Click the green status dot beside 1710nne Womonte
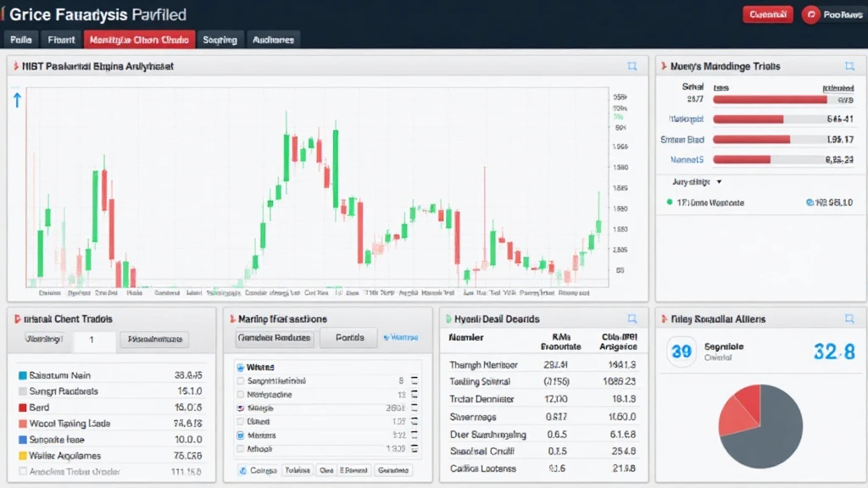This screenshot has width=868, height=488. [670, 202]
